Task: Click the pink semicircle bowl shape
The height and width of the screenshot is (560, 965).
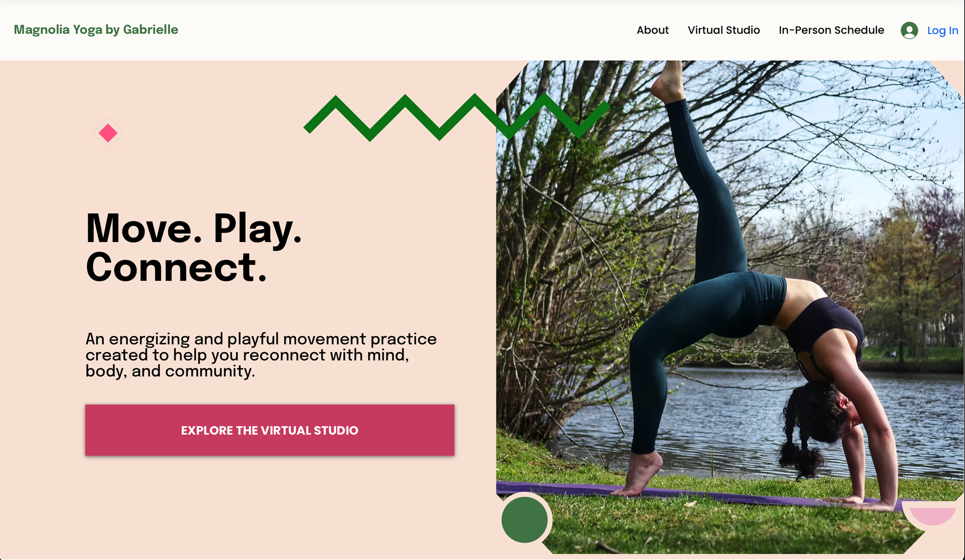Action: point(933,516)
